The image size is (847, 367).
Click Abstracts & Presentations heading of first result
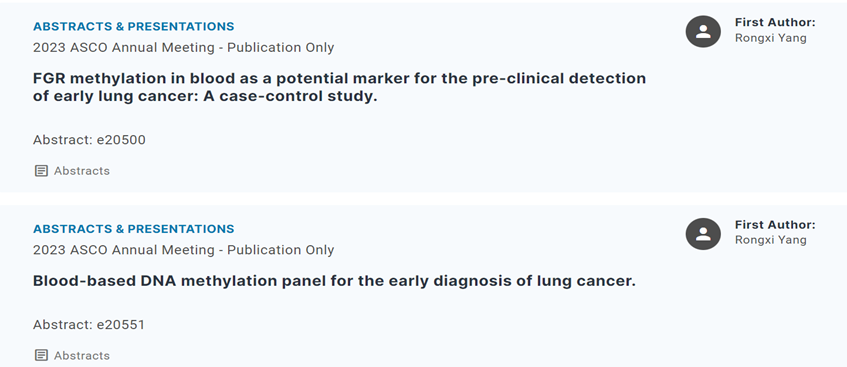click(x=133, y=26)
